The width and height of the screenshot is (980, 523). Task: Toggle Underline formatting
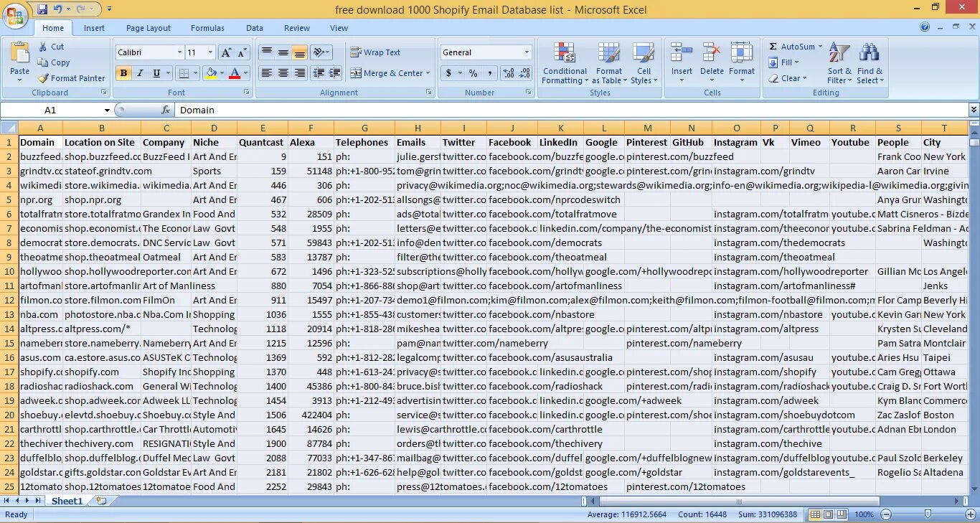tap(156, 73)
